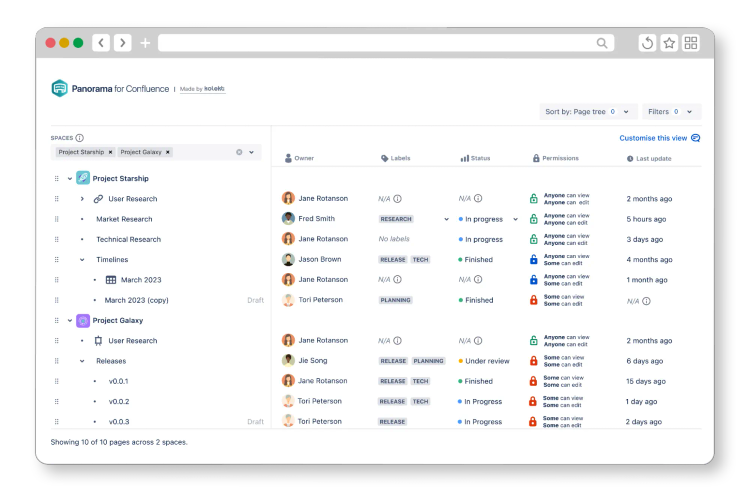Remove the Project Starship space chip
The height and width of the screenshot is (492, 750).
coord(110,152)
